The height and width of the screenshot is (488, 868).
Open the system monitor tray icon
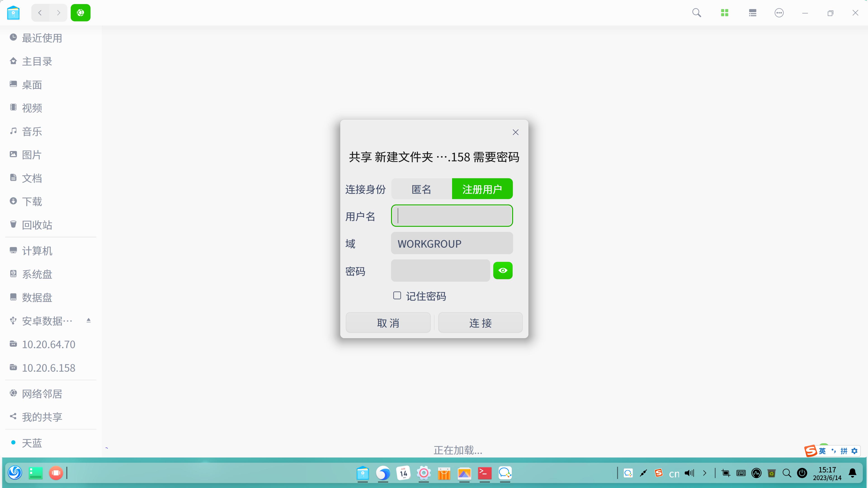[757, 473]
